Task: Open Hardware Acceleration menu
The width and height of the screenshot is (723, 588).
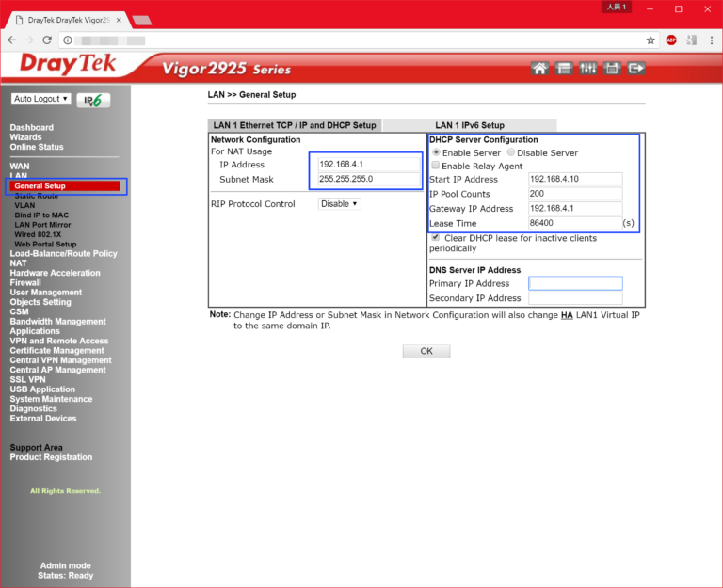Action: (x=56, y=273)
